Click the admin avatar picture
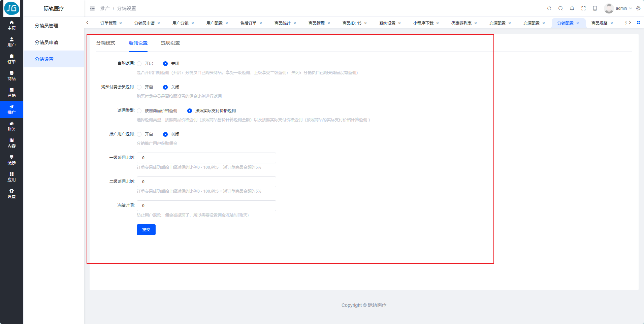 609,8
